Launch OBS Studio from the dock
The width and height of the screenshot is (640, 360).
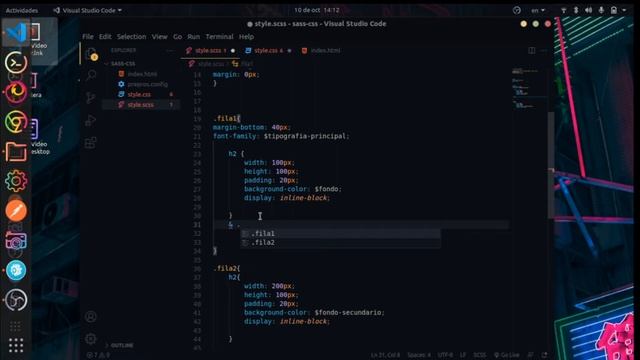pyautogui.click(x=16, y=300)
